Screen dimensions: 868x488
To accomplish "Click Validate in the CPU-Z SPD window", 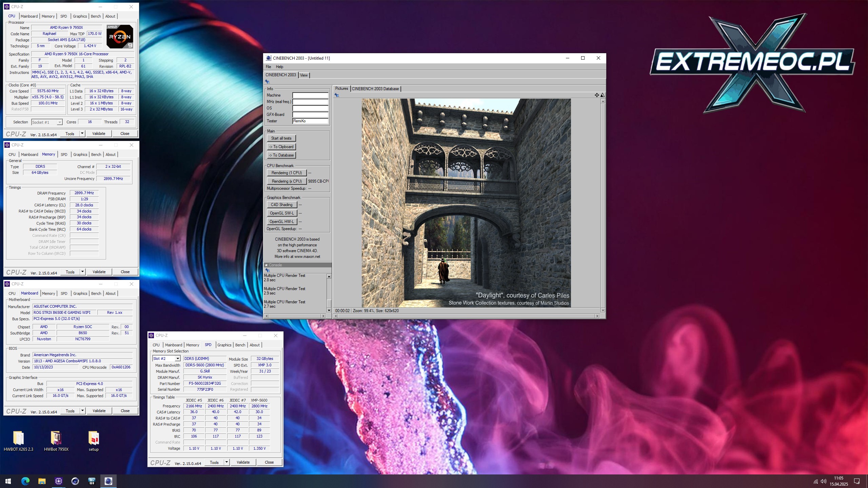I will coord(243,462).
